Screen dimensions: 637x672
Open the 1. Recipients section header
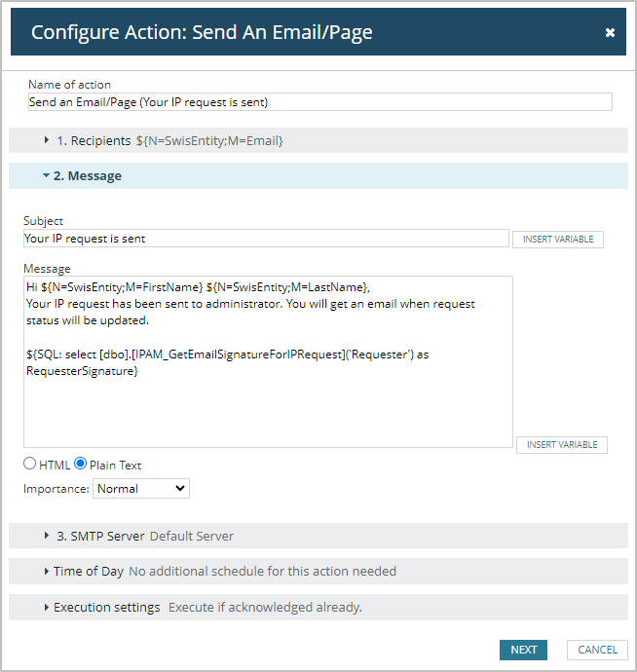point(94,140)
